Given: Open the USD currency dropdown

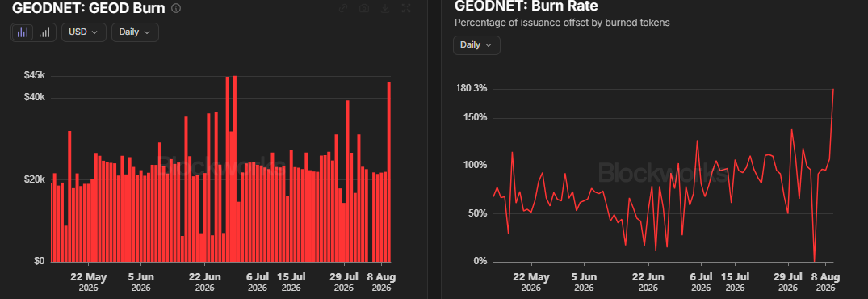Looking at the screenshot, I should click(83, 32).
